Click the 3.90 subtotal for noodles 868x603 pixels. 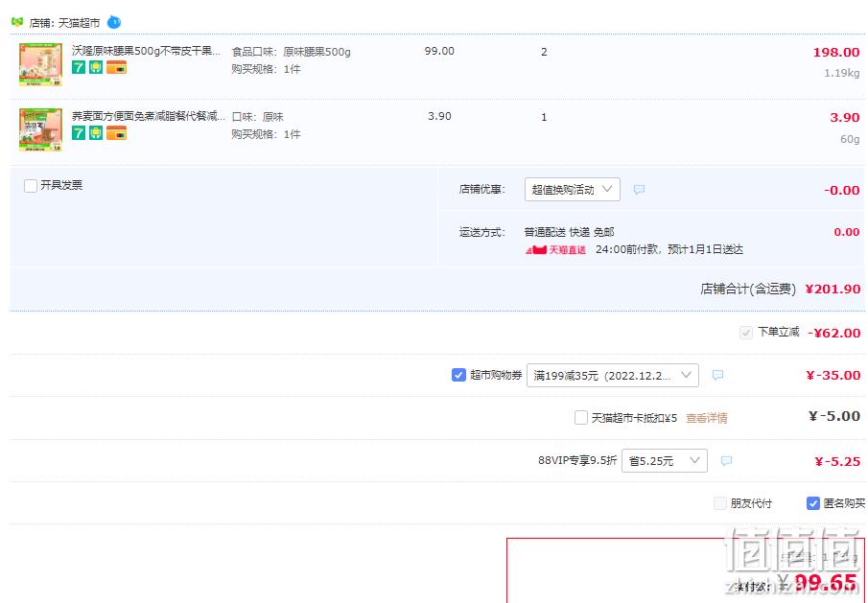tap(844, 117)
